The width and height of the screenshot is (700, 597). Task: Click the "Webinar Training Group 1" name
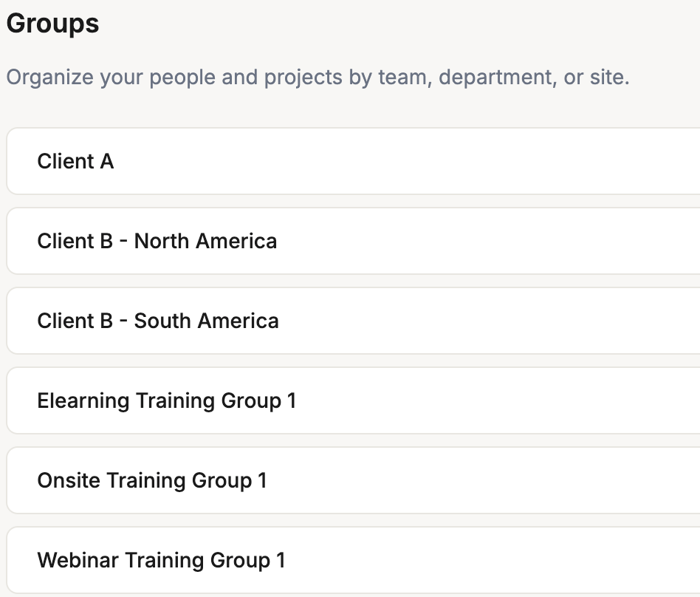pyautogui.click(x=161, y=561)
